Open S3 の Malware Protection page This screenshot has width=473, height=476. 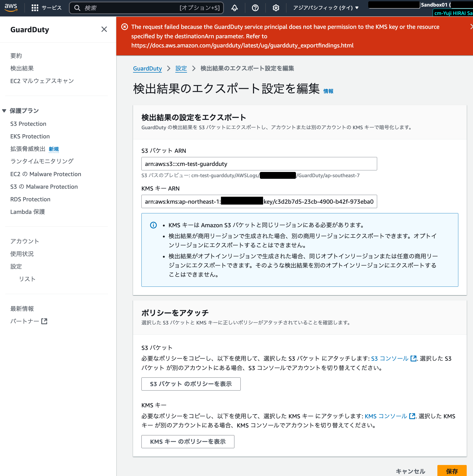point(44,187)
